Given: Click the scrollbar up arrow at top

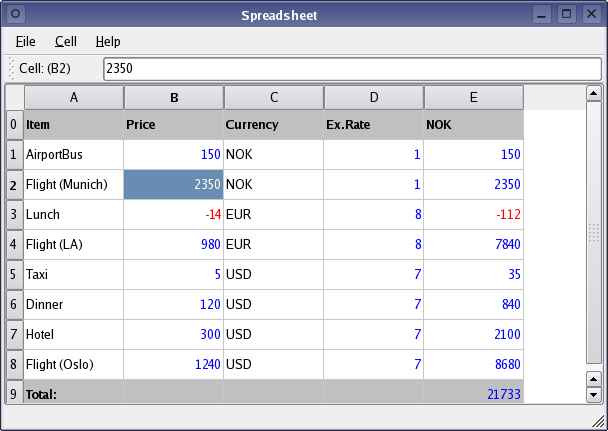Looking at the screenshot, I should coord(593,93).
